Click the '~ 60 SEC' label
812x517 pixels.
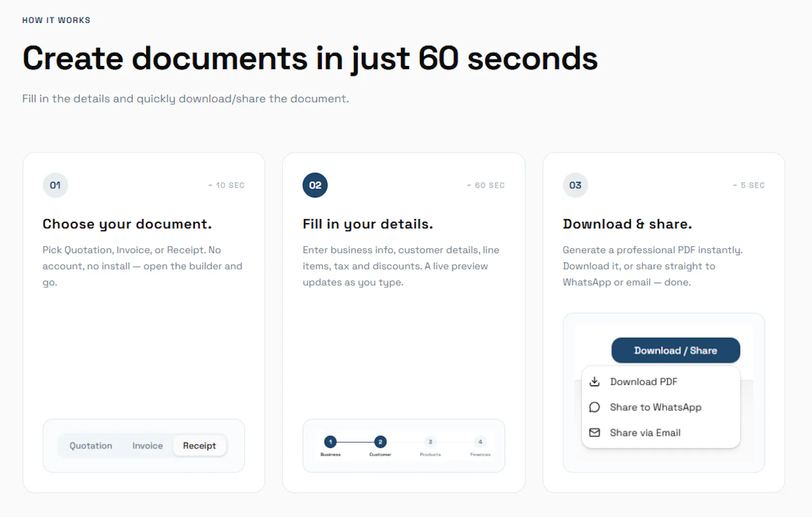coord(486,185)
